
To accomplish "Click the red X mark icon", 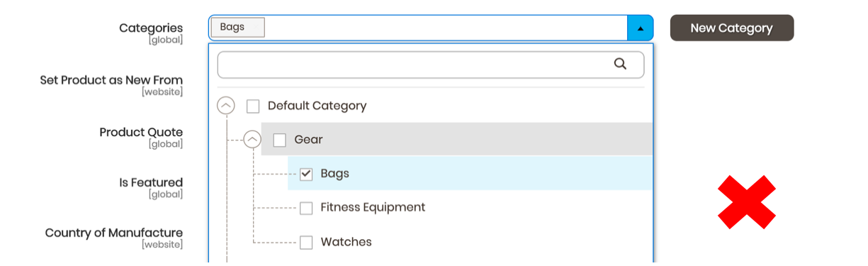I will click(x=747, y=202).
